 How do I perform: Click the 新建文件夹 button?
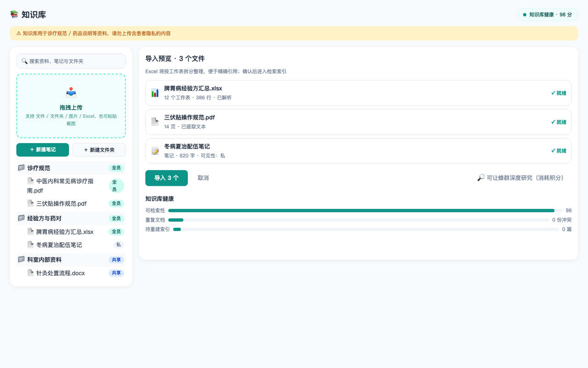tap(99, 150)
